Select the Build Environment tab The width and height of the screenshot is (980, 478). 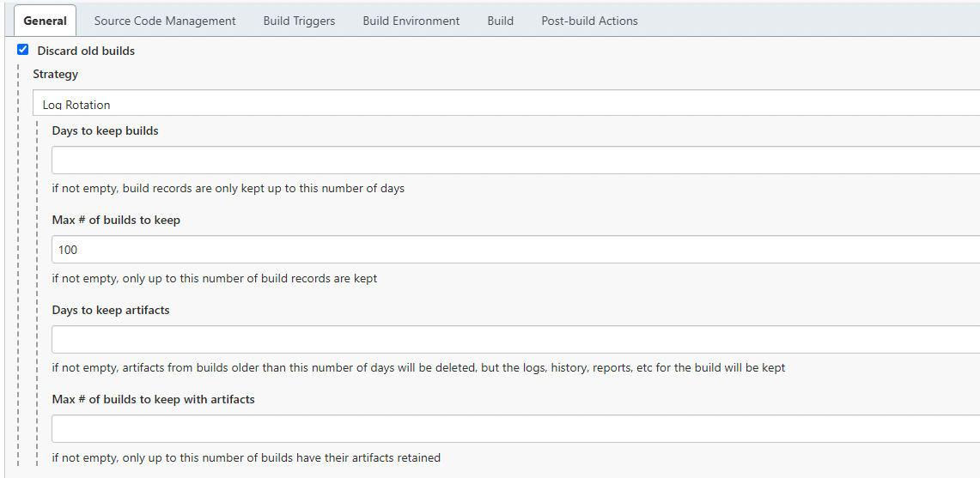point(411,21)
